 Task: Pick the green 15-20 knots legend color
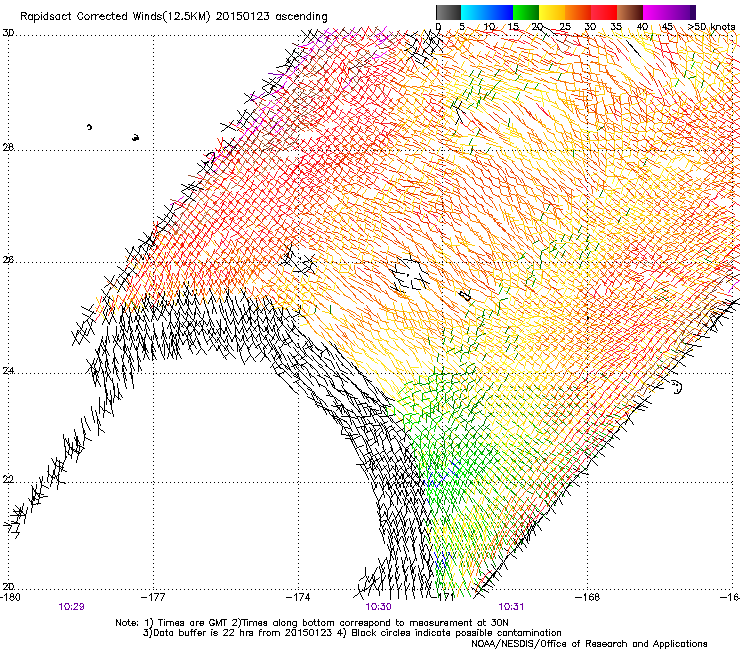pyautogui.click(x=526, y=12)
